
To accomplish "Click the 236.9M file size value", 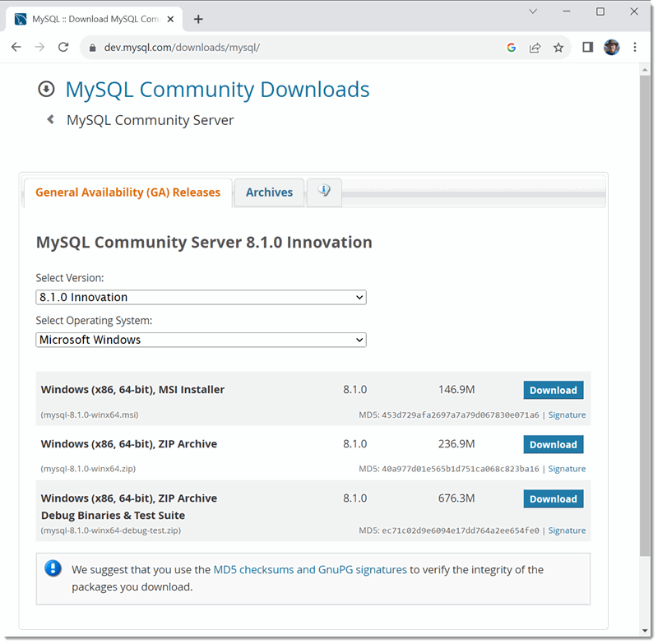I will click(x=456, y=444).
